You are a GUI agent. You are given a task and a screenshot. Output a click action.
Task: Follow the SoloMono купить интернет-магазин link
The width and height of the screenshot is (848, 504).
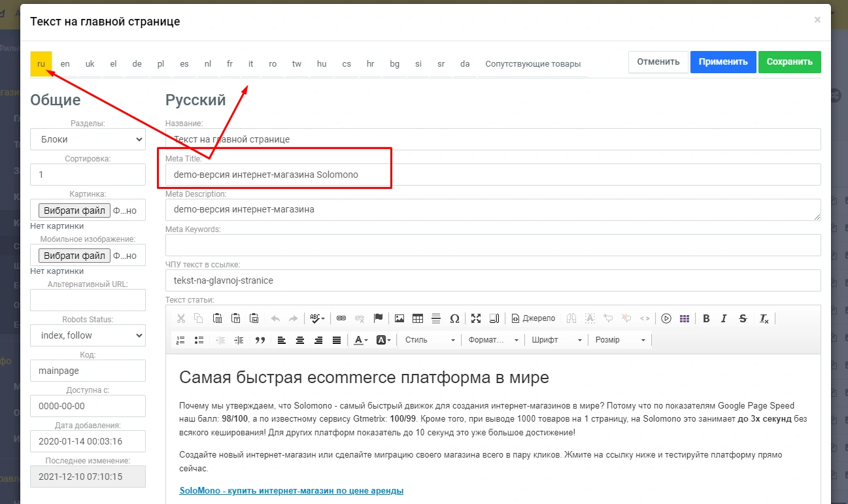point(291,490)
